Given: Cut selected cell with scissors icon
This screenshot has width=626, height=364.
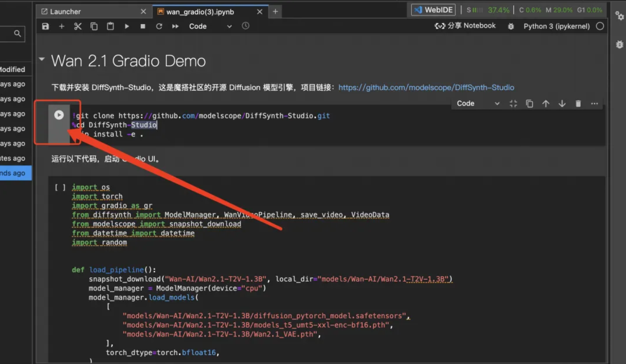Looking at the screenshot, I should (78, 26).
